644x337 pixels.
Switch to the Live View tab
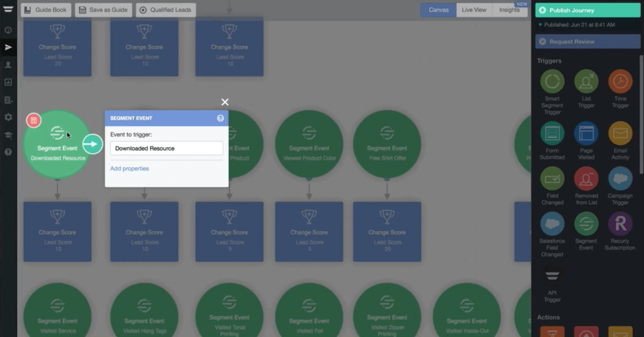[x=474, y=10]
